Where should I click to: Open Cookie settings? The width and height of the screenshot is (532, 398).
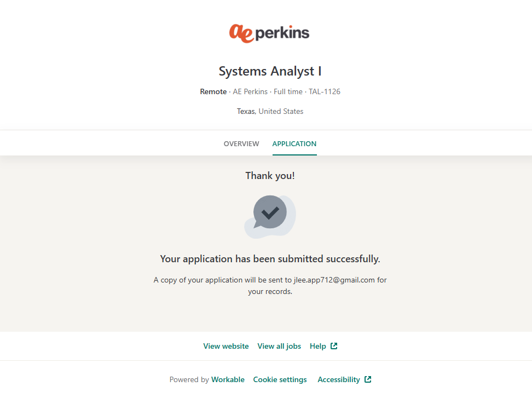280,379
